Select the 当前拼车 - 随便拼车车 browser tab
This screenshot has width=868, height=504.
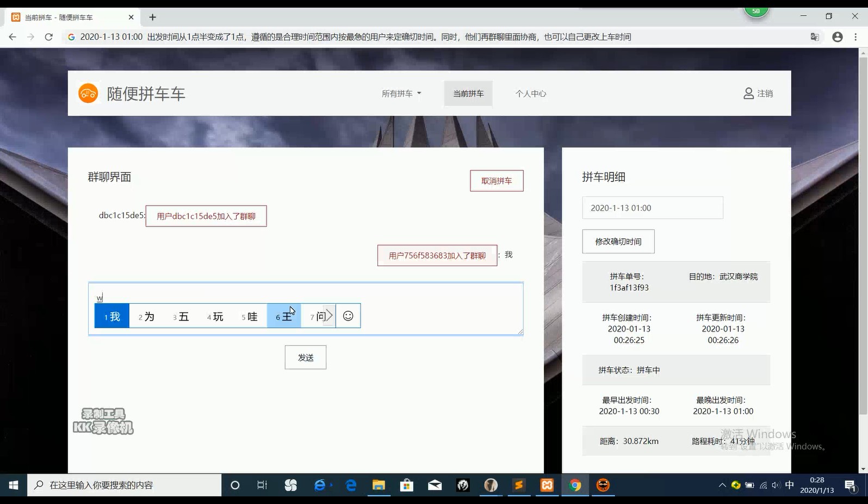pyautogui.click(x=72, y=17)
